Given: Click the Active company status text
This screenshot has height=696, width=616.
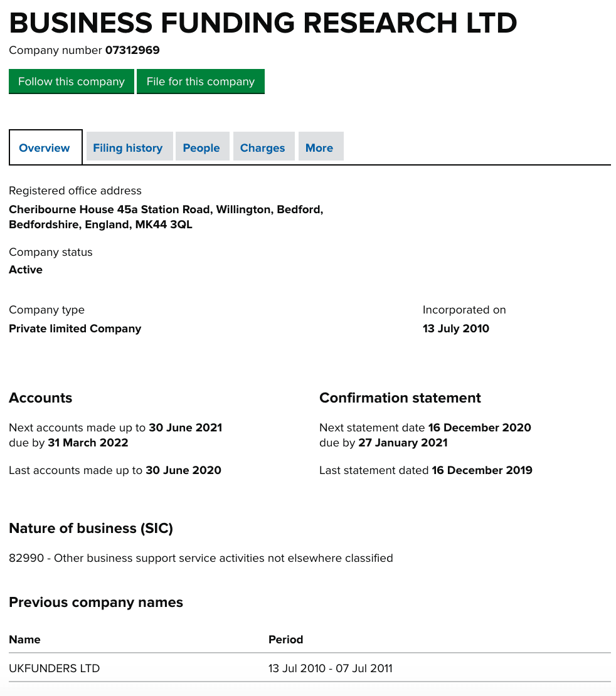Looking at the screenshot, I should [x=26, y=270].
